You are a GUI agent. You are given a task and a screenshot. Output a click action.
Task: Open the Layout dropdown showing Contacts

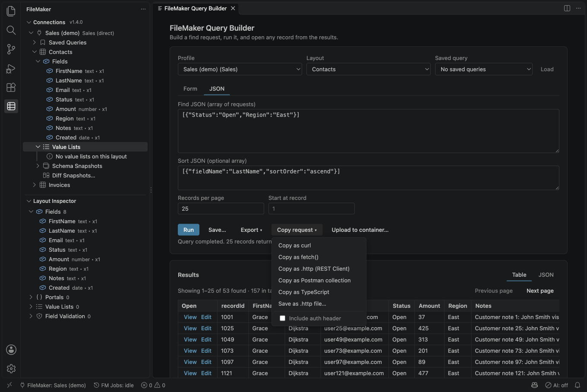[x=368, y=69]
